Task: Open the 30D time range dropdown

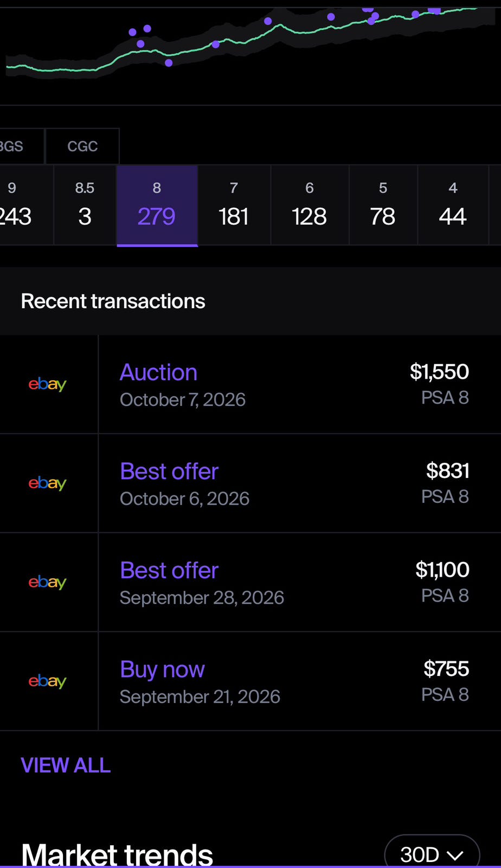Action: (432, 853)
